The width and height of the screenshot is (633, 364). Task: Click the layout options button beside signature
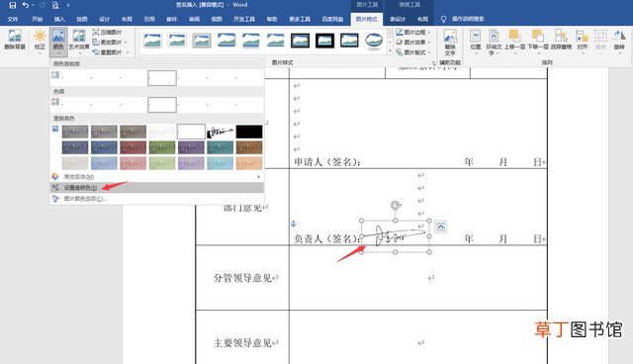(x=441, y=227)
